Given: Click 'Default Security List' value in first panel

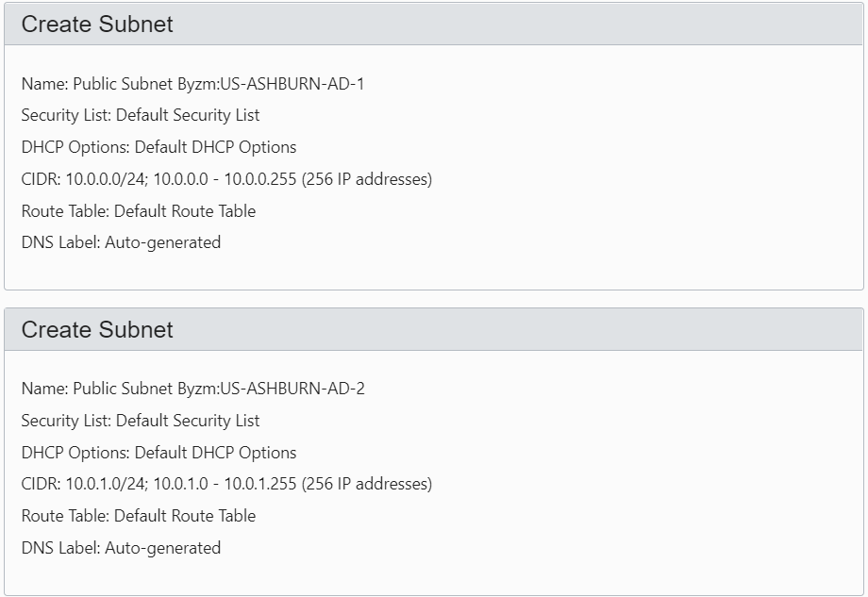Looking at the screenshot, I should tap(188, 115).
